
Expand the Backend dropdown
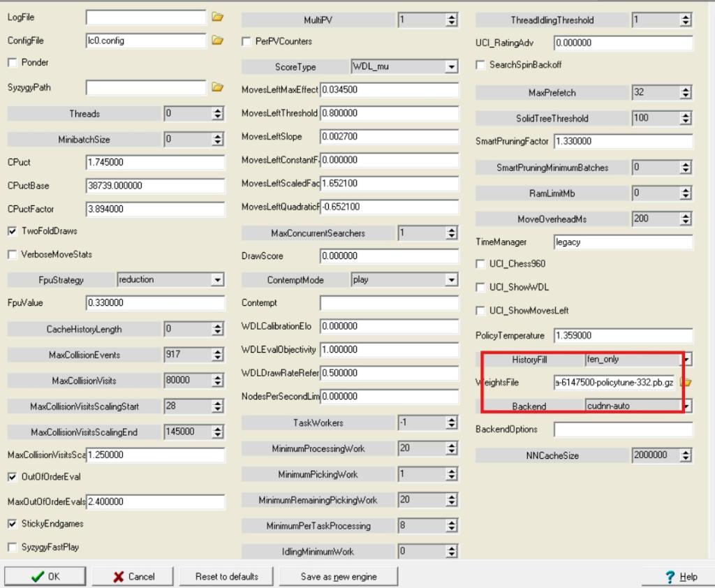[687, 406]
